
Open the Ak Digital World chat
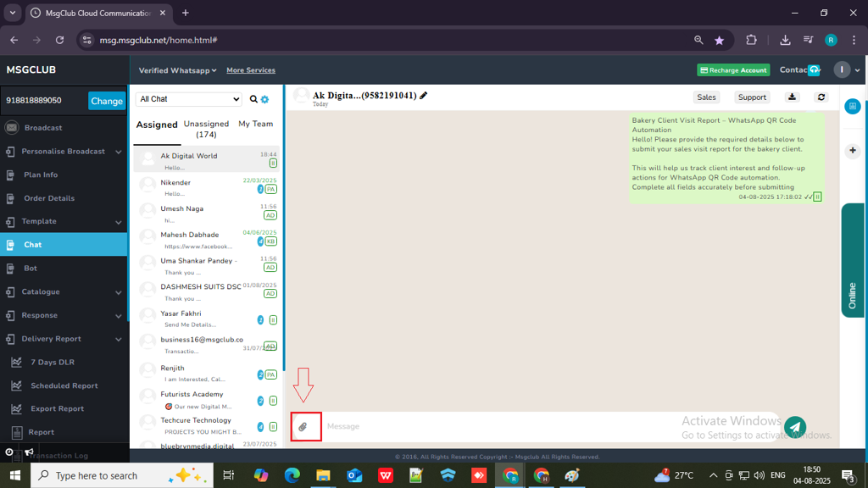click(207, 158)
